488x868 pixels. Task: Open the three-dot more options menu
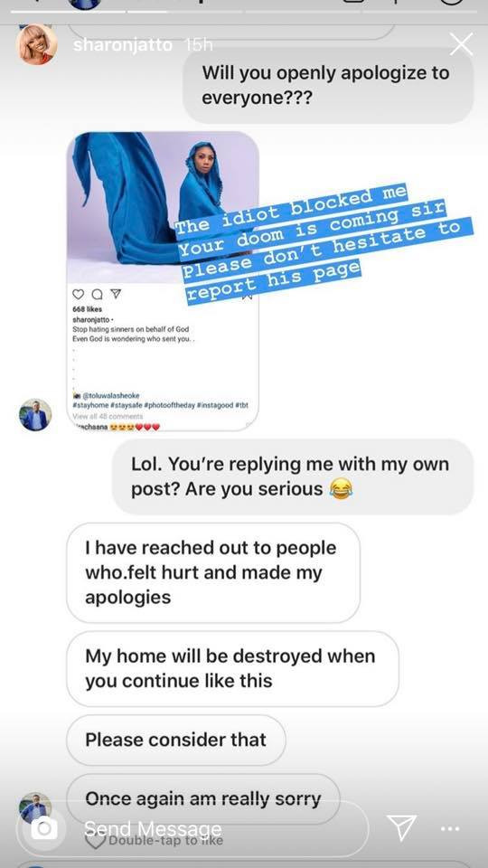click(x=450, y=829)
